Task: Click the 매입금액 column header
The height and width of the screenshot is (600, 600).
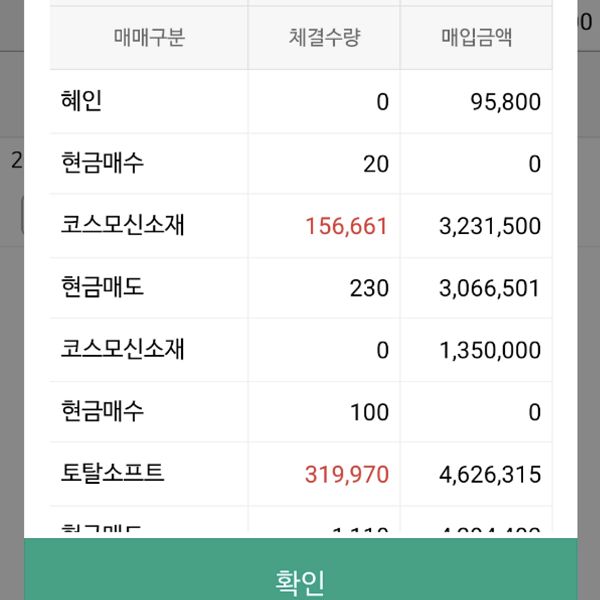Action: 477,38
